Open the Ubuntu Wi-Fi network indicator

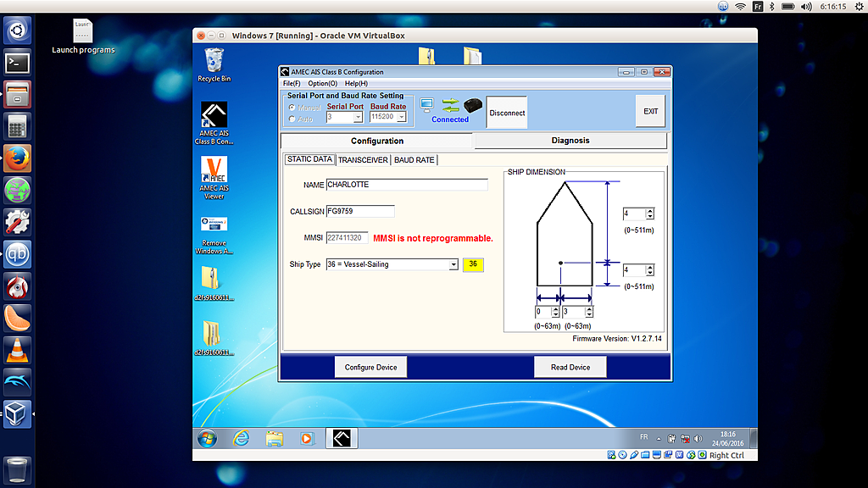coord(740,7)
